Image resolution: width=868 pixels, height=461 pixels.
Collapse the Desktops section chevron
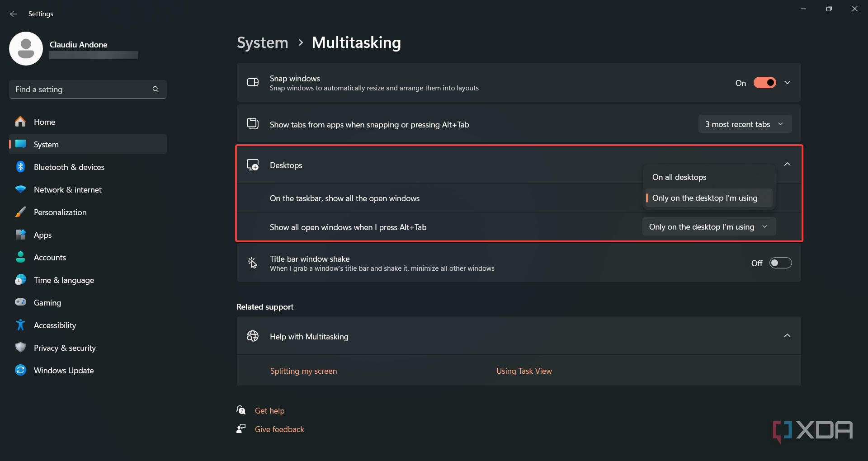[x=788, y=165]
